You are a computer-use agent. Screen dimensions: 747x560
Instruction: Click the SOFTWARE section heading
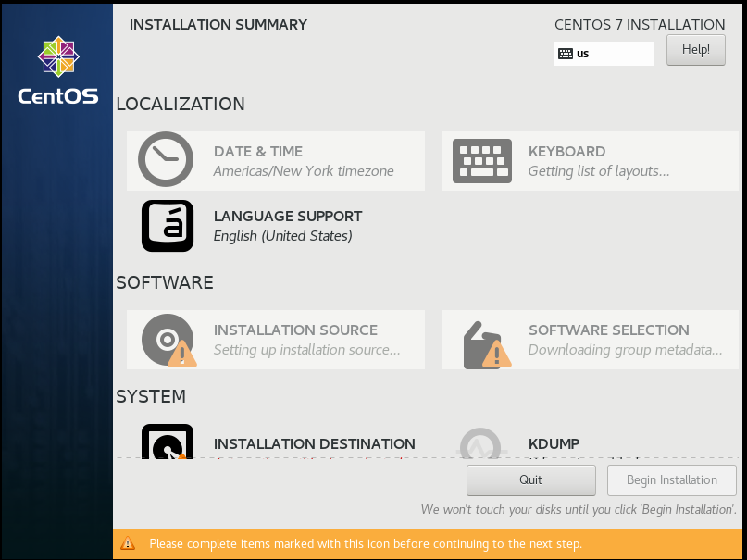coord(165,282)
